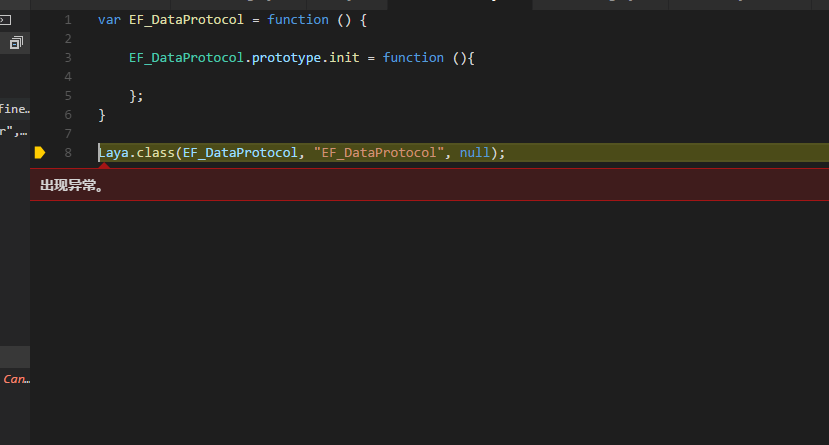Click line number 5 in the gutter
This screenshot has width=829, height=445.
click(x=67, y=96)
